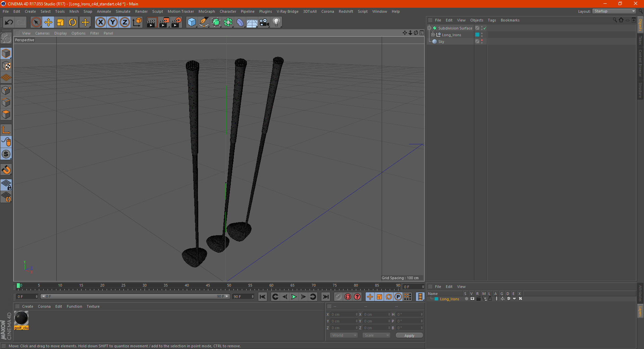Click the end frame 90 F field
This screenshot has width=644, height=349.
[x=244, y=297]
